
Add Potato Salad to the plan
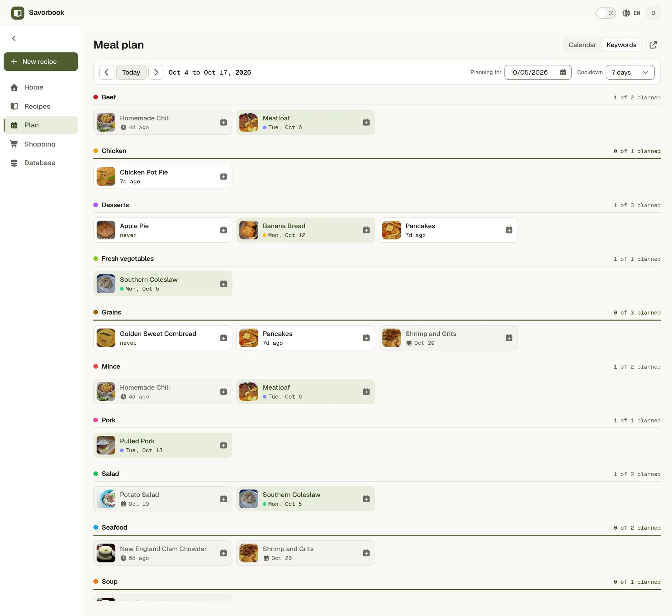pyautogui.click(x=223, y=499)
